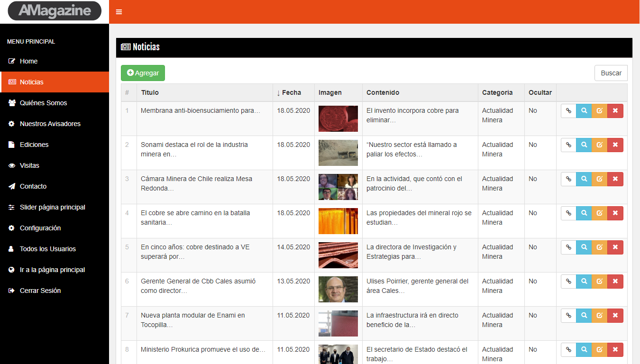Delete the Nueva planta modular de Enami entry
The width and height of the screenshot is (640, 364).
click(615, 316)
